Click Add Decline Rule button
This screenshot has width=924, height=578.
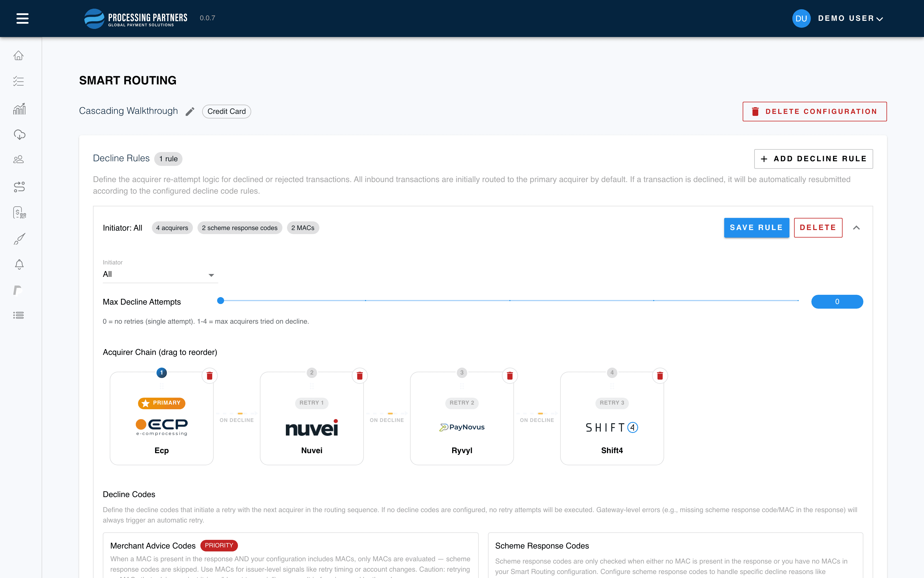813,159
